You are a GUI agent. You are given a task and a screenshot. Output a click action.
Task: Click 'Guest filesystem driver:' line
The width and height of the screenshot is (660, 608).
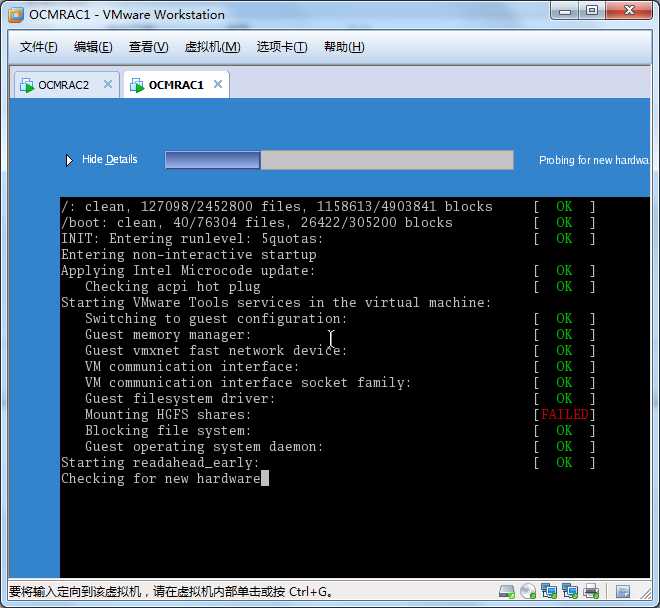180,399
